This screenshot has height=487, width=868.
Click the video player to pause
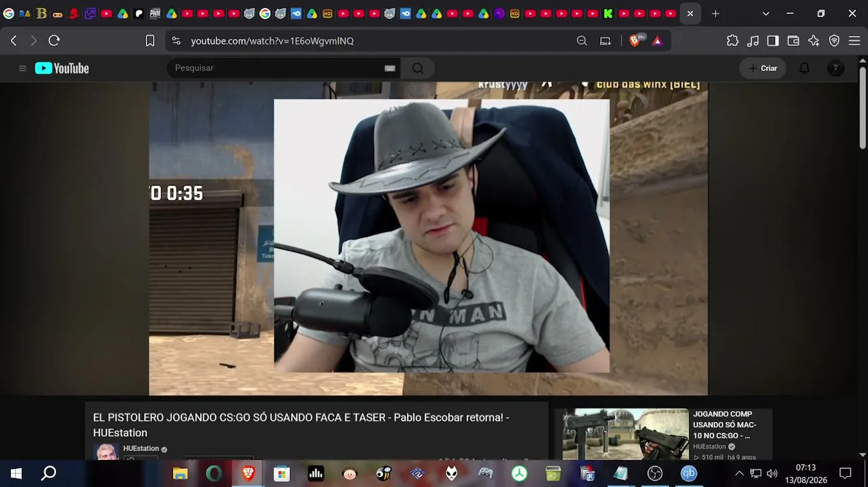point(428,239)
